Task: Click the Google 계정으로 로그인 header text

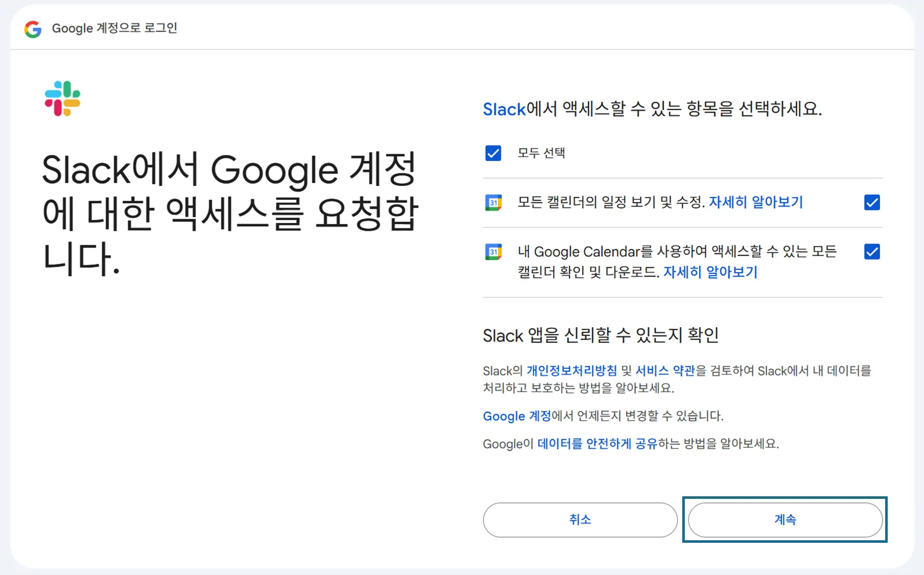Action: pos(114,28)
